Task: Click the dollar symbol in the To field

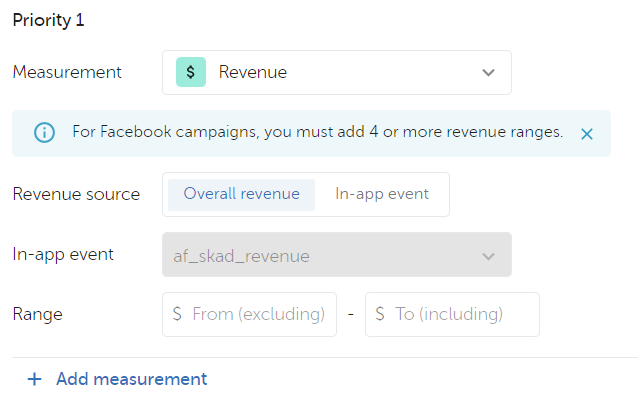Action: [380, 314]
